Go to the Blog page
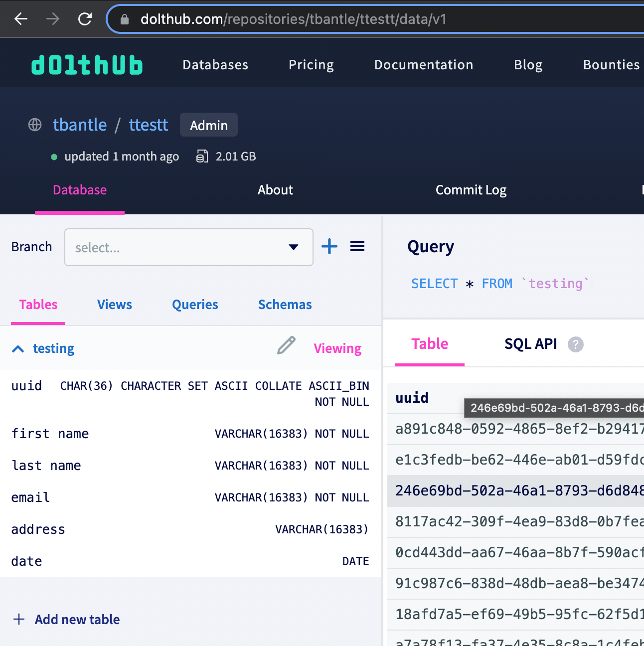This screenshot has height=646, width=644. tap(528, 65)
